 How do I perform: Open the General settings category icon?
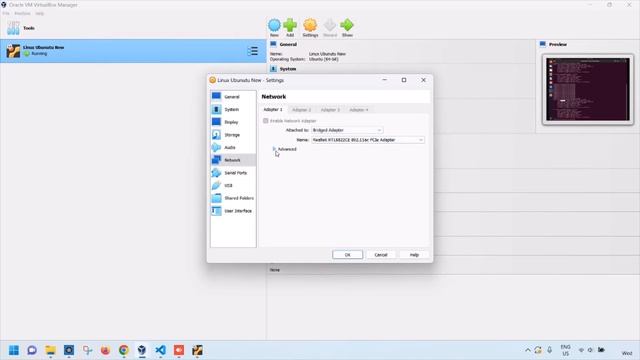pyautogui.click(x=216, y=96)
